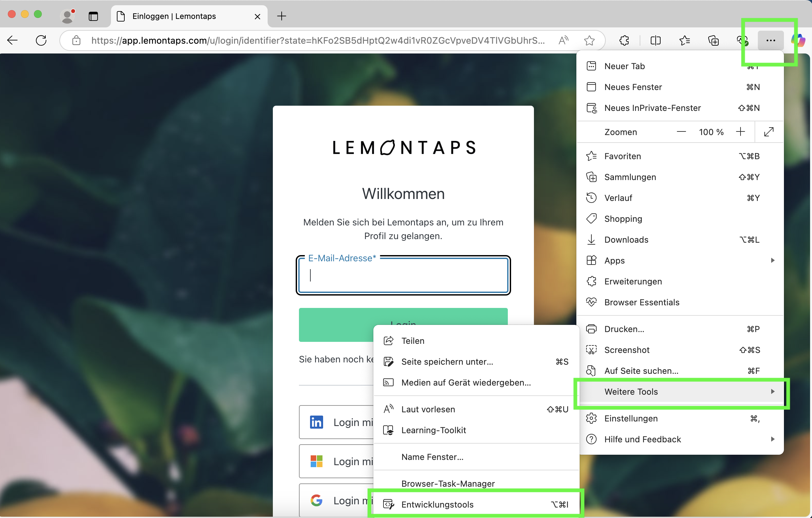Viewport: 812px width, 518px height.
Task: Click the zoom out minus button
Action: pyautogui.click(x=681, y=132)
